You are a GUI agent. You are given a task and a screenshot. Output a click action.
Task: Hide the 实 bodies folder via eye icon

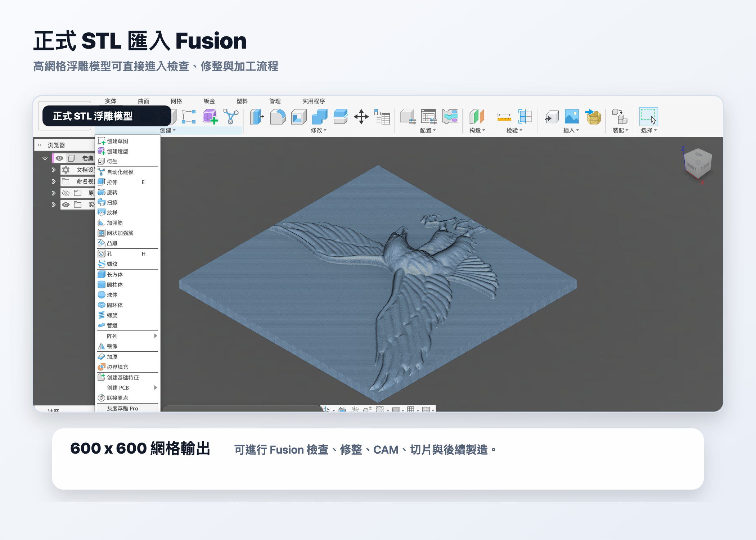click(66, 204)
